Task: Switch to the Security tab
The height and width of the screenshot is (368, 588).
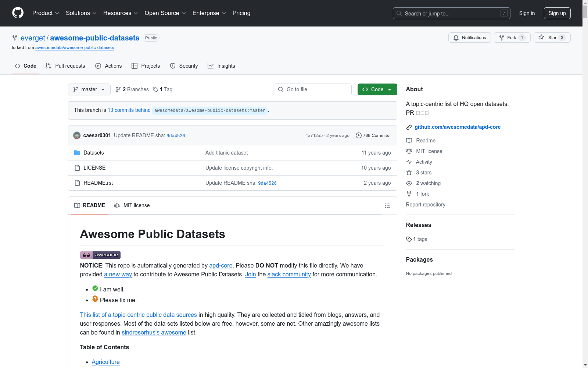Action: point(184,66)
